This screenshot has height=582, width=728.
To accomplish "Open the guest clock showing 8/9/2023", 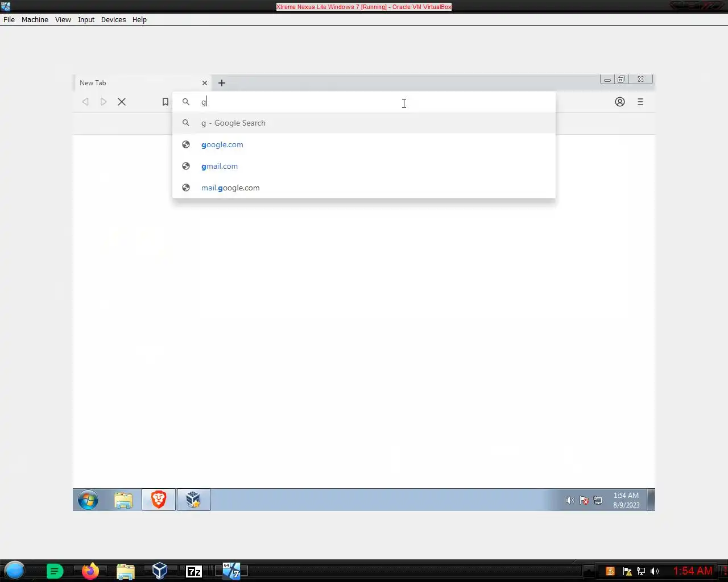I will point(626,500).
